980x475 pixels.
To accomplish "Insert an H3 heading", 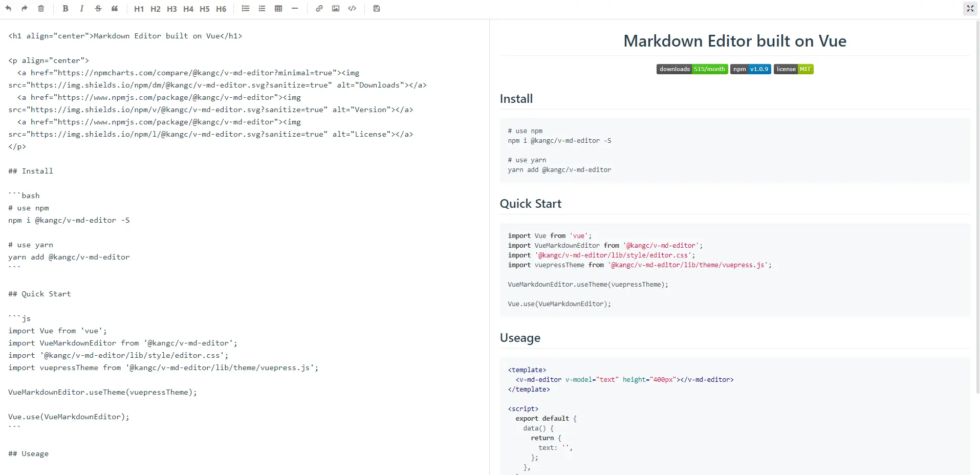I will click(172, 9).
